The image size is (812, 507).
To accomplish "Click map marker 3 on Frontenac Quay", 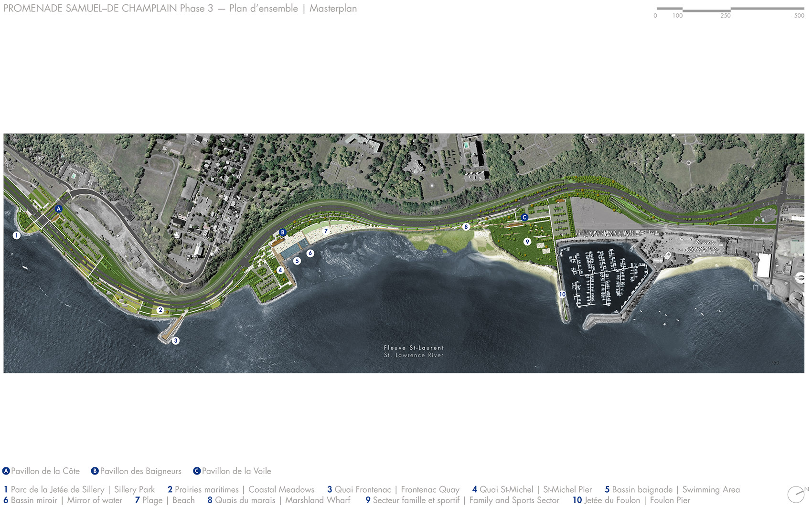I will 175,341.
